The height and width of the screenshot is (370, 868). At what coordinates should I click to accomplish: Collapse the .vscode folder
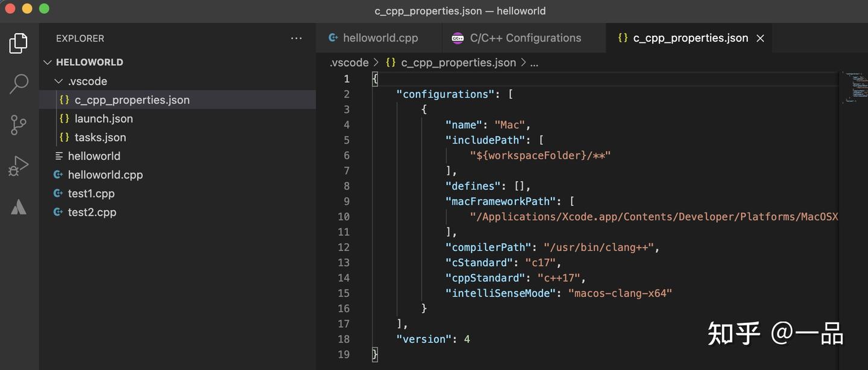tap(58, 81)
